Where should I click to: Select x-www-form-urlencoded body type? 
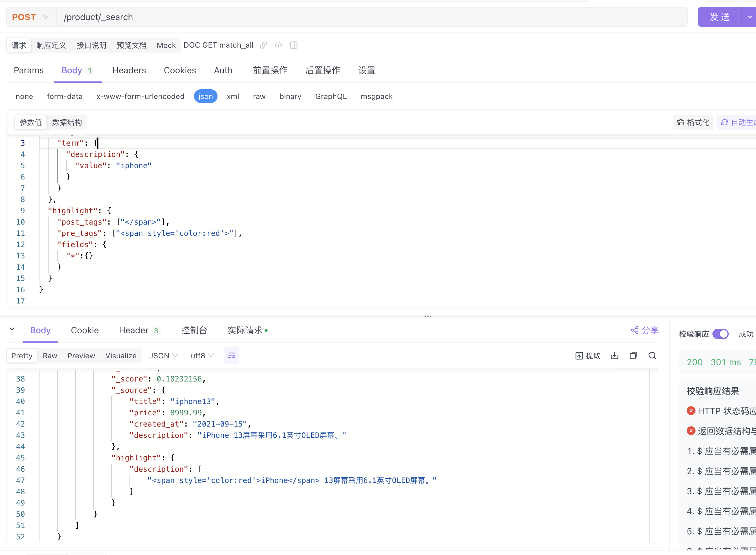(140, 96)
